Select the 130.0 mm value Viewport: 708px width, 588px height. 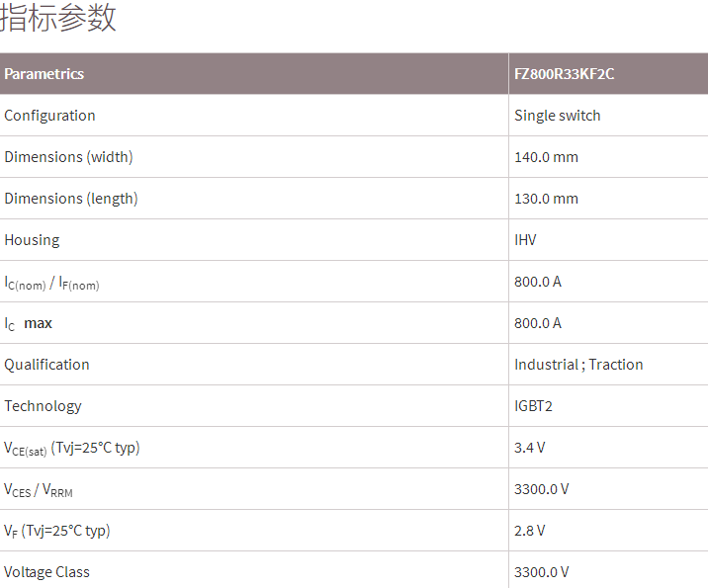546,199
